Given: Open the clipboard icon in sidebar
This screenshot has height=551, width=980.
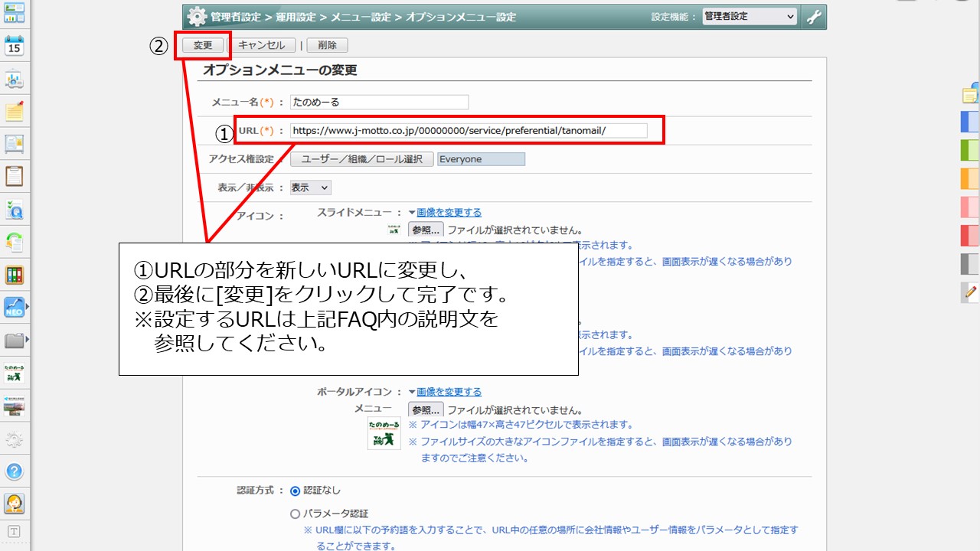Looking at the screenshot, I should [x=14, y=176].
